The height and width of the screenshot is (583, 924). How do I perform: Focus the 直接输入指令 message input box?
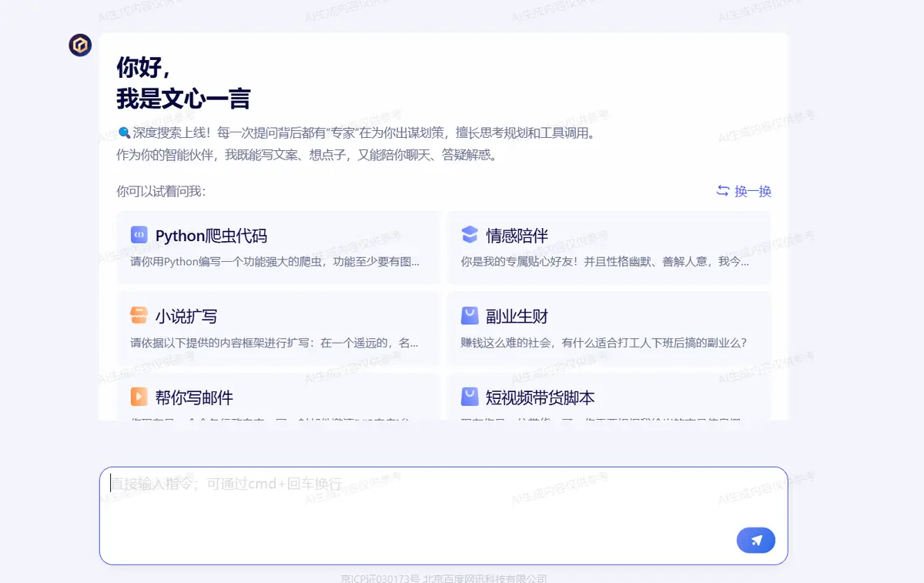(x=444, y=516)
